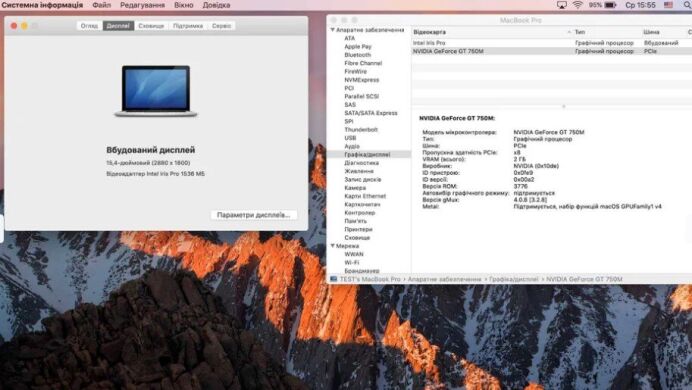The image size is (692, 390).
Task: Collapse the Апаратне забезпечення section
Action: pyautogui.click(x=333, y=30)
